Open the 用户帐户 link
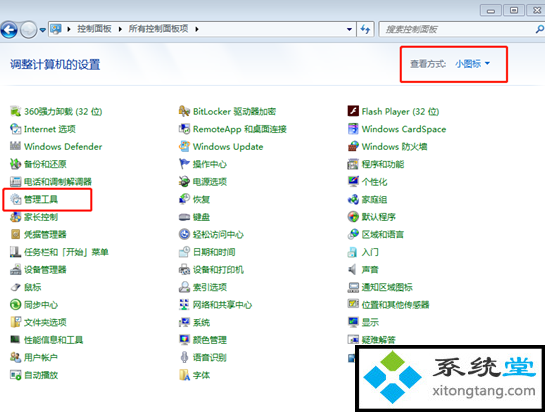 point(41,357)
